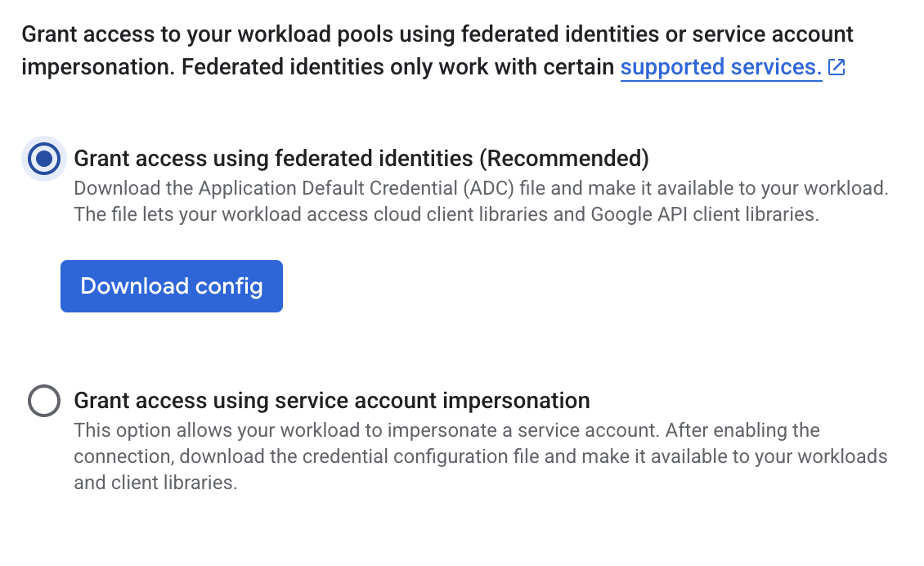Click the external link icon after supported services
924x566 pixels.
pos(837,67)
